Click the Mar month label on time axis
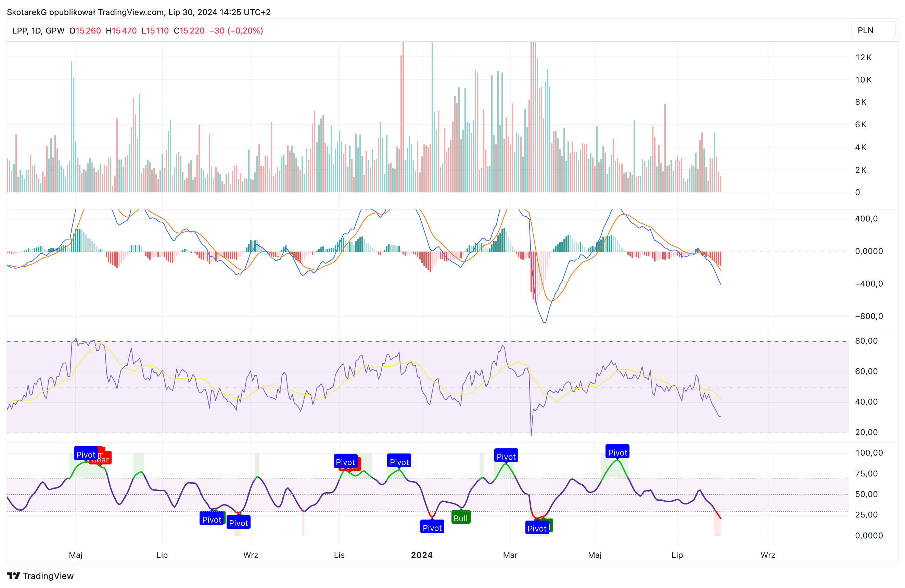 point(510,555)
